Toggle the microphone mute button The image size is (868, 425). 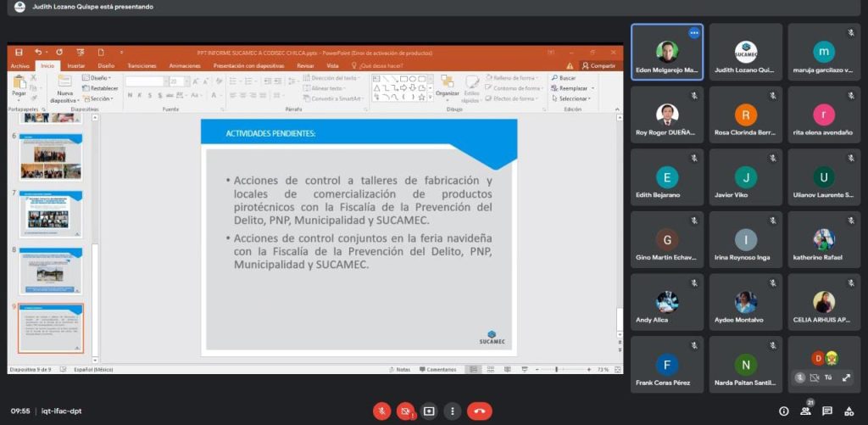[x=382, y=411]
